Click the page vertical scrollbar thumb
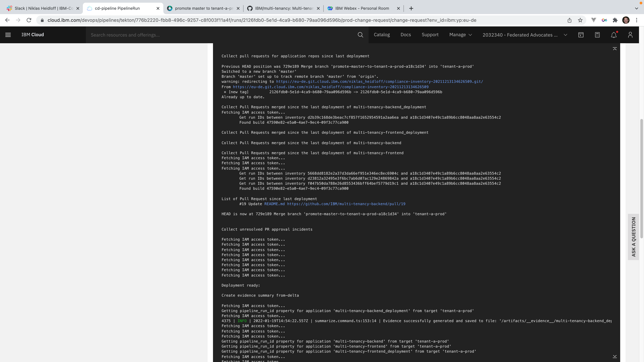Viewport: 644px width, 362px height. click(641, 179)
